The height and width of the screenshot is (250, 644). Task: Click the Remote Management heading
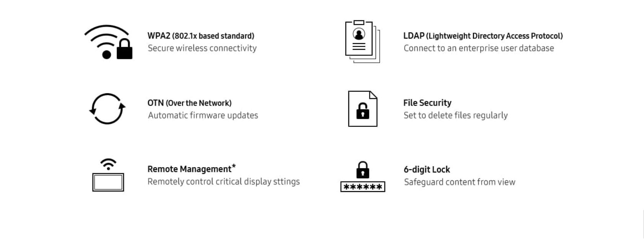[x=189, y=169]
